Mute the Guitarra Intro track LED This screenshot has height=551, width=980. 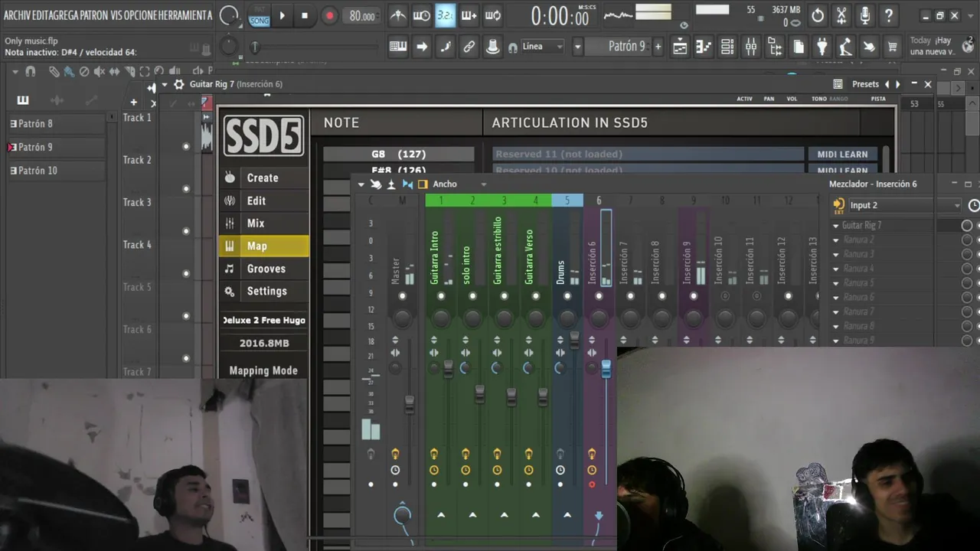[x=441, y=296]
